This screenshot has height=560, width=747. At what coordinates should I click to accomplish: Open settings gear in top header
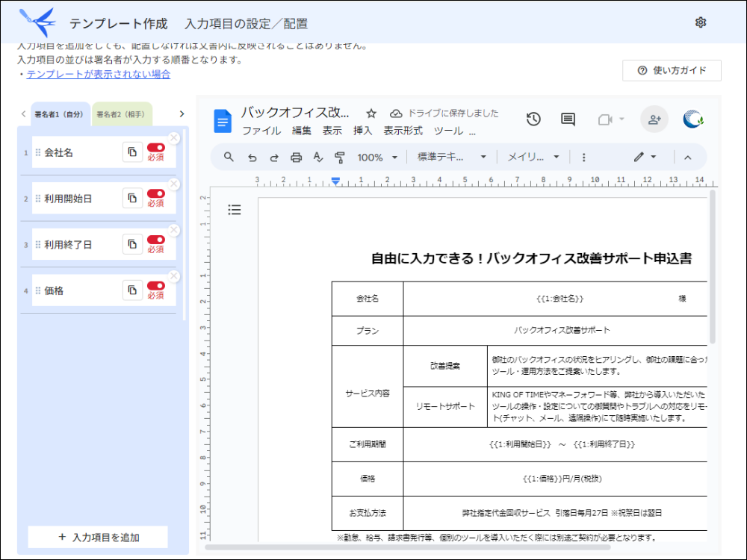point(701,22)
